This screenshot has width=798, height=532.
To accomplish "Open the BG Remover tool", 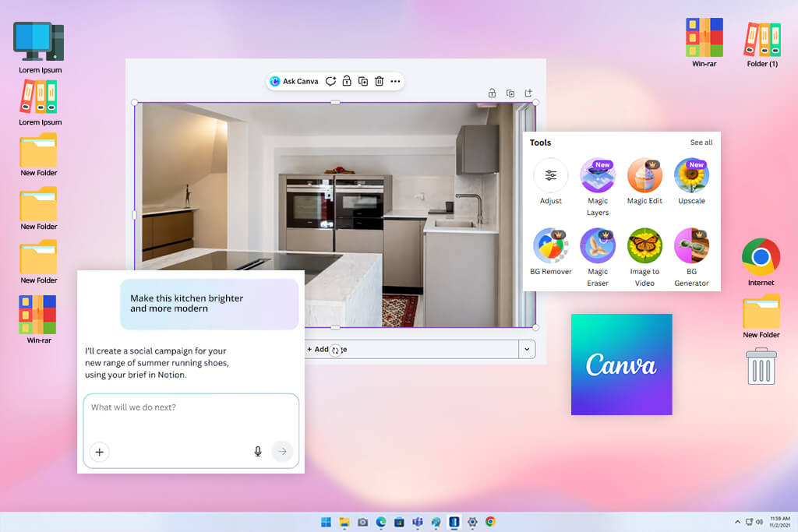I will pos(551,252).
